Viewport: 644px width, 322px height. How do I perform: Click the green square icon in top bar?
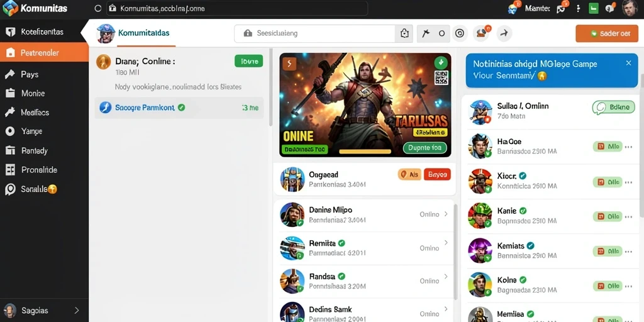[x=594, y=8]
